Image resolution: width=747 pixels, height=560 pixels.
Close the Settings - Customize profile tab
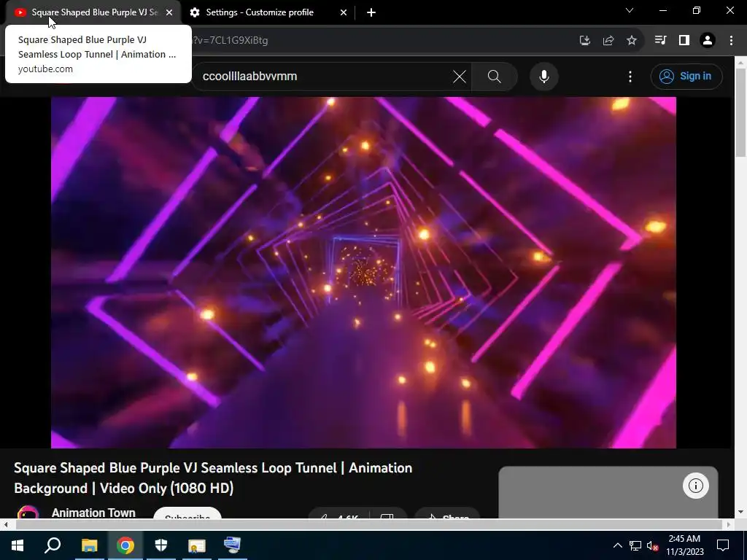[344, 12]
